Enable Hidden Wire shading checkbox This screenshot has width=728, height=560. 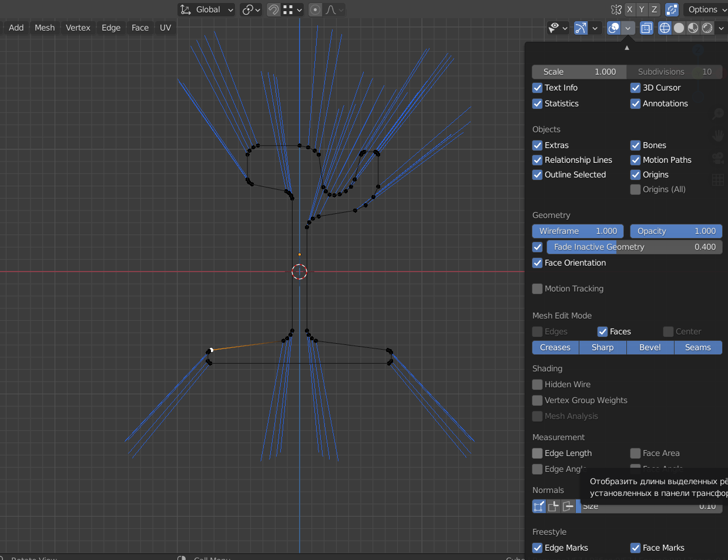tap(537, 384)
